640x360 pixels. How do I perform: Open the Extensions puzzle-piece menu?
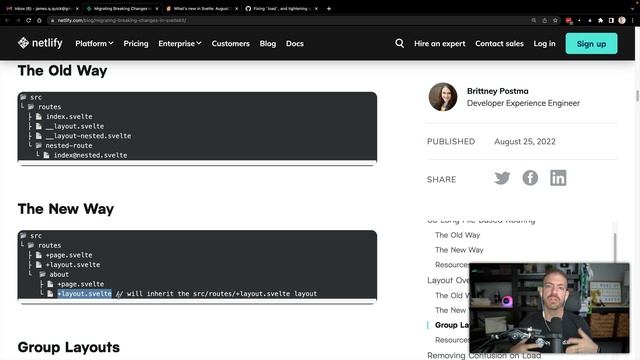pos(600,20)
